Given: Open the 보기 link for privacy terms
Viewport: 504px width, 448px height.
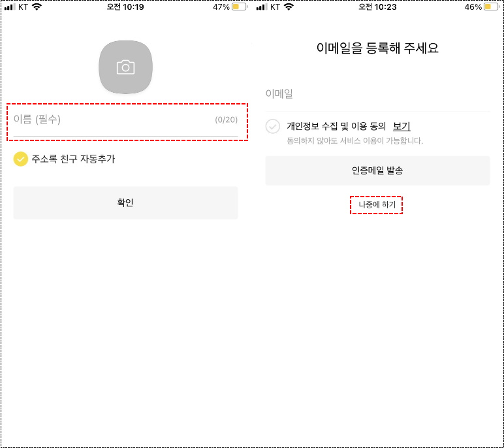Looking at the screenshot, I should click(x=402, y=126).
